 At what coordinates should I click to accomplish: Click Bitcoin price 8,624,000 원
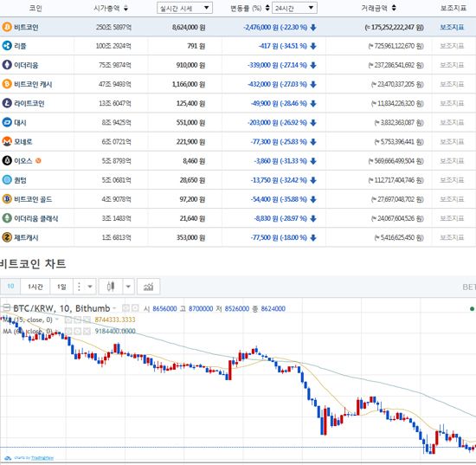[189, 27]
